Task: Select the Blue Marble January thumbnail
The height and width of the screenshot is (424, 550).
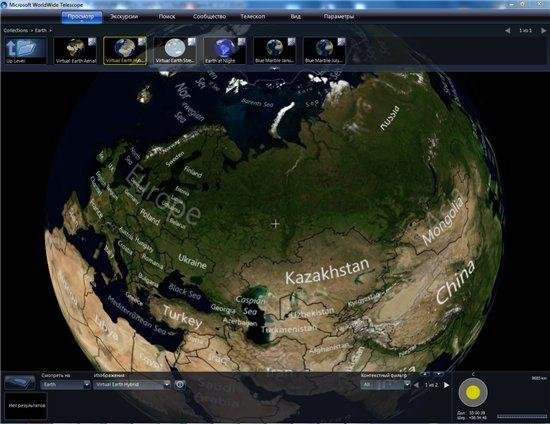Action: (275, 51)
